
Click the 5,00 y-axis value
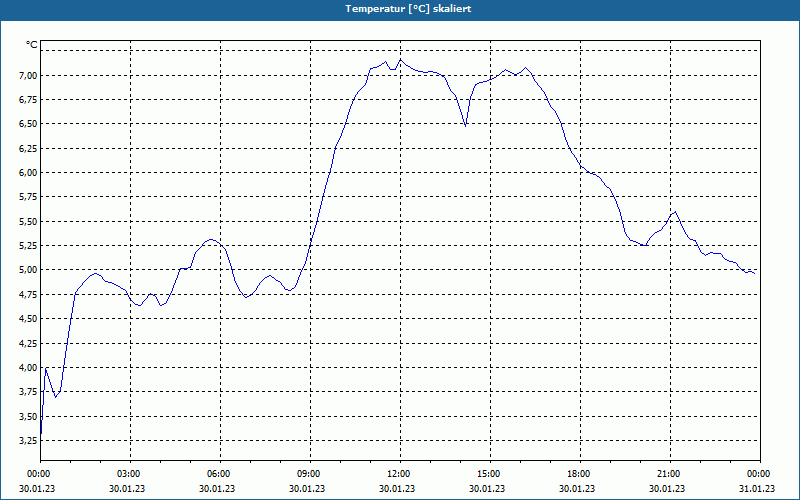click(x=28, y=270)
